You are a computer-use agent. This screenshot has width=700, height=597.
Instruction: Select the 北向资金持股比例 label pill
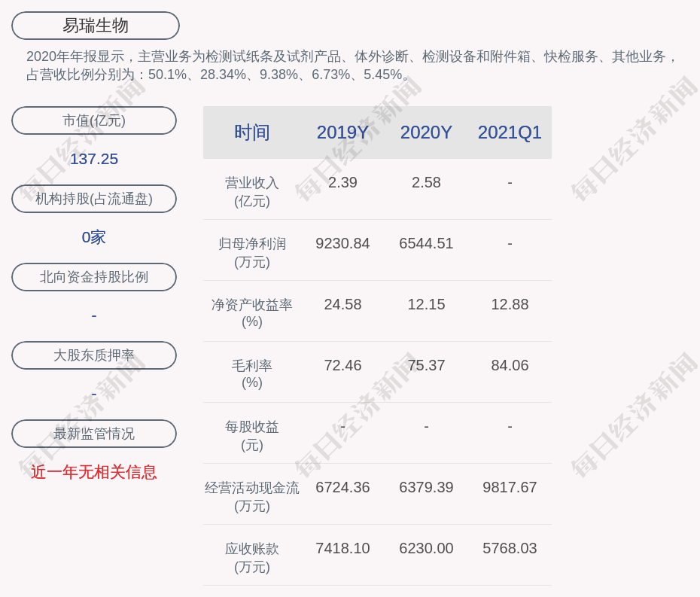point(94,277)
